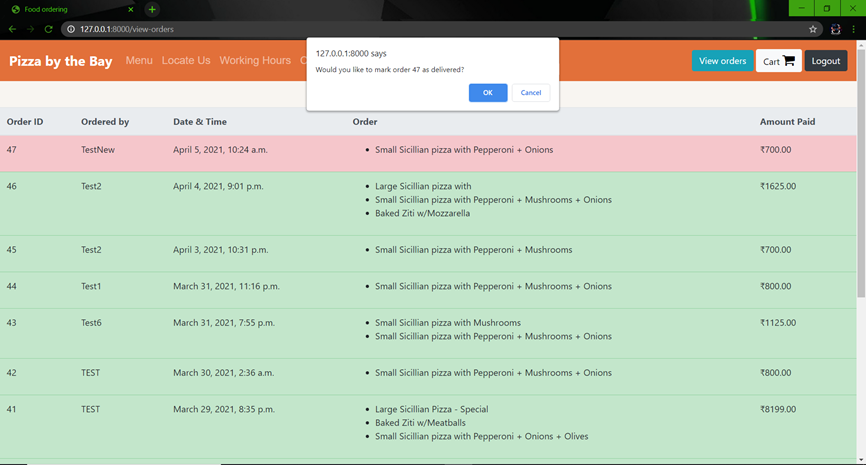The width and height of the screenshot is (866, 465).
Task: Click the Ordered by column header
Action: pos(105,121)
